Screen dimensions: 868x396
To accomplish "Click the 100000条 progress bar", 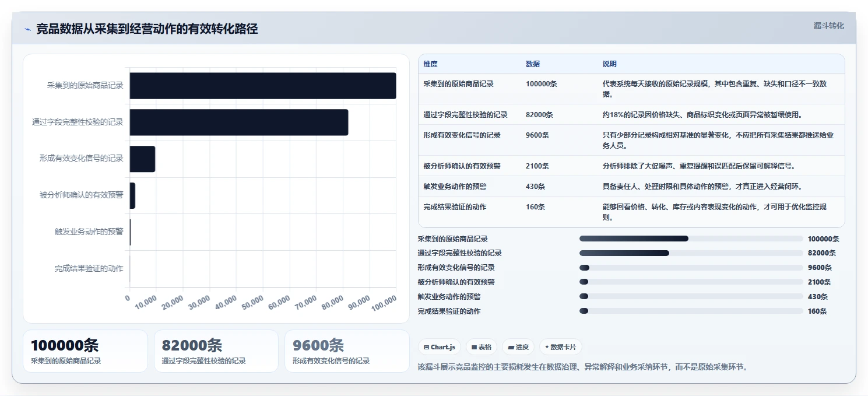I will click(691, 239).
